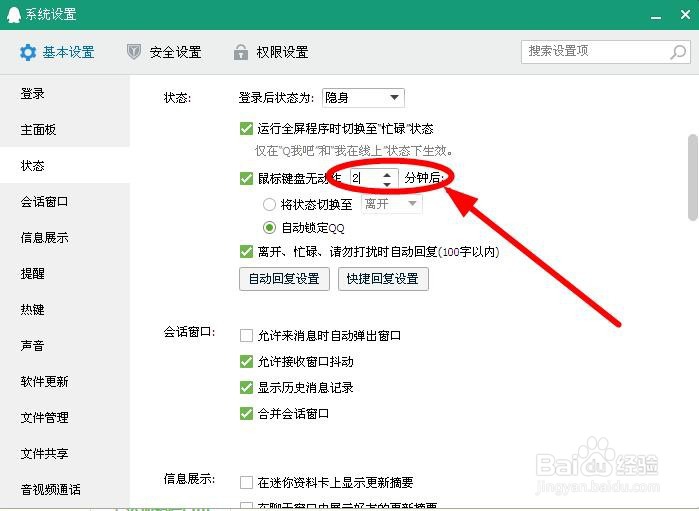Screen dimensions: 699x511
Task: Open the 离开 status dropdown
Action: point(391,204)
